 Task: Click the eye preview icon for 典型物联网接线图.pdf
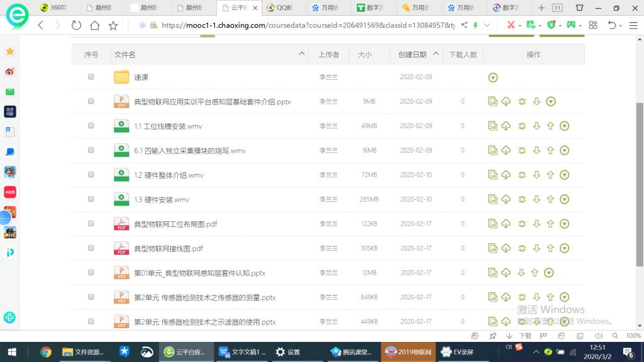(522, 248)
